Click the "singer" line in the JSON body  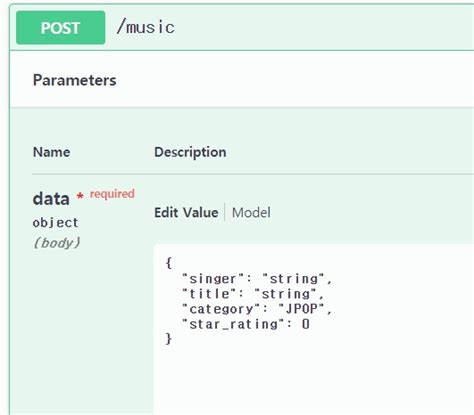(257, 279)
